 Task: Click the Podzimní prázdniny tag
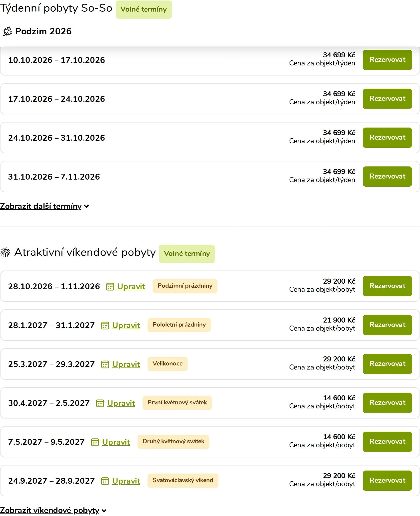coord(185,286)
